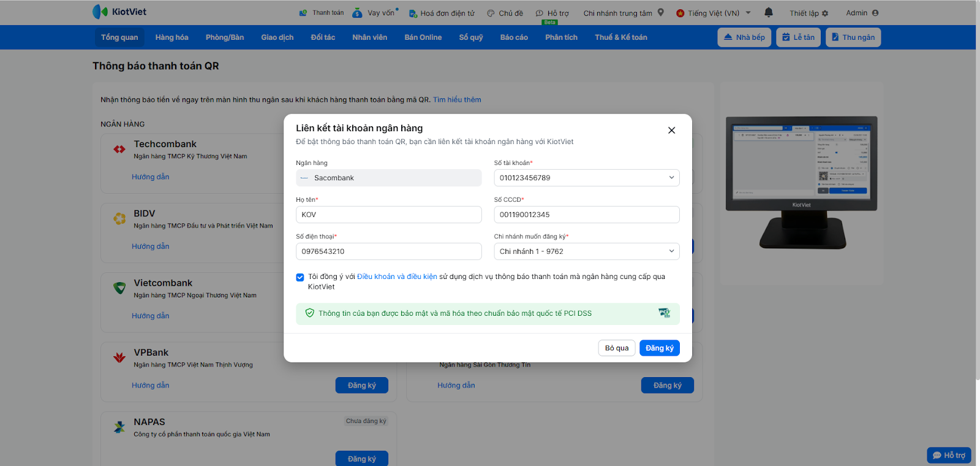
Task: Click the Vietcombank logo icon
Action: (119, 288)
